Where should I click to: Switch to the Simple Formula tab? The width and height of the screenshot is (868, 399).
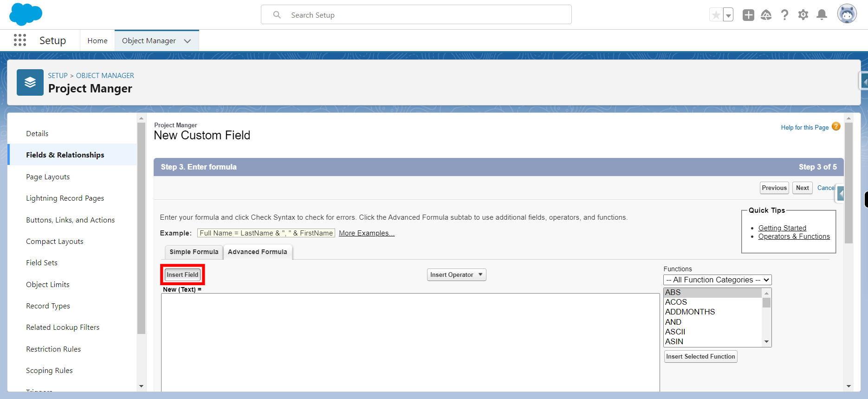pos(194,252)
